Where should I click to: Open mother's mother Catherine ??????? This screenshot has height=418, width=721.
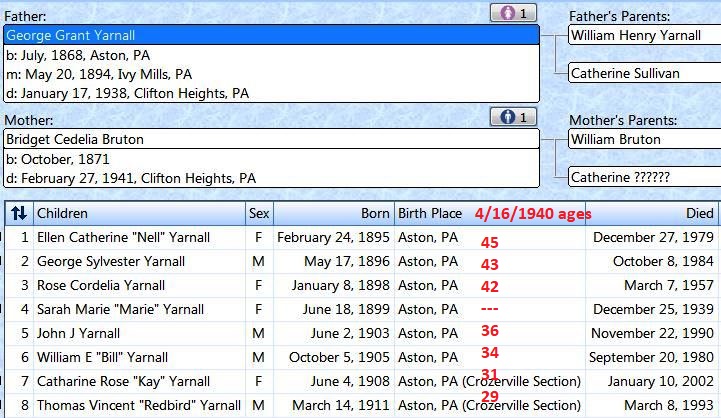pyautogui.click(x=643, y=177)
